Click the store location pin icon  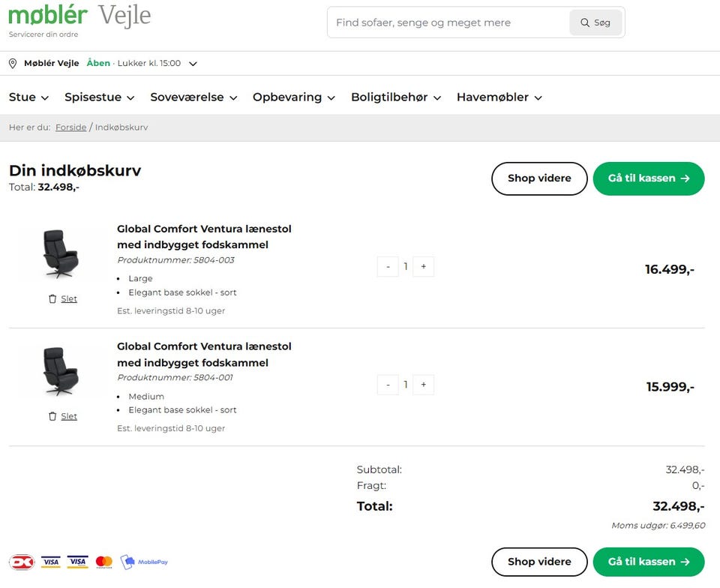(12, 63)
